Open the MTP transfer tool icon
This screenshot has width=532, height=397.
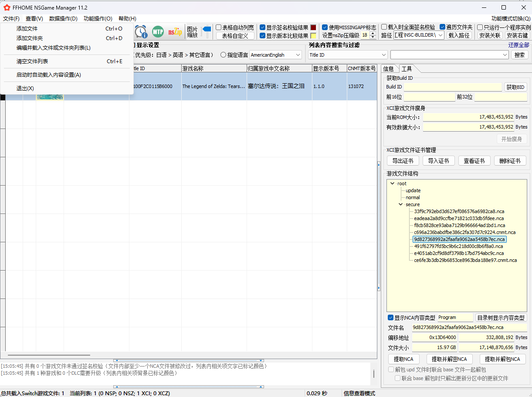[158, 31]
